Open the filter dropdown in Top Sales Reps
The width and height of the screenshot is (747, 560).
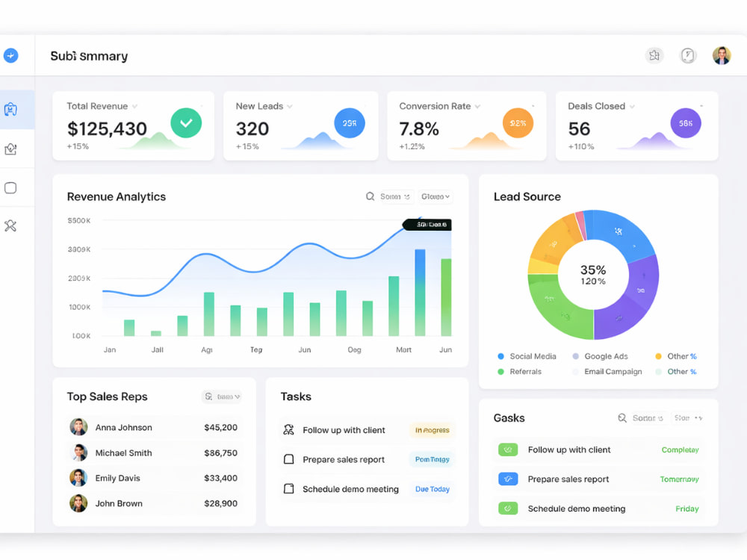pyautogui.click(x=222, y=396)
